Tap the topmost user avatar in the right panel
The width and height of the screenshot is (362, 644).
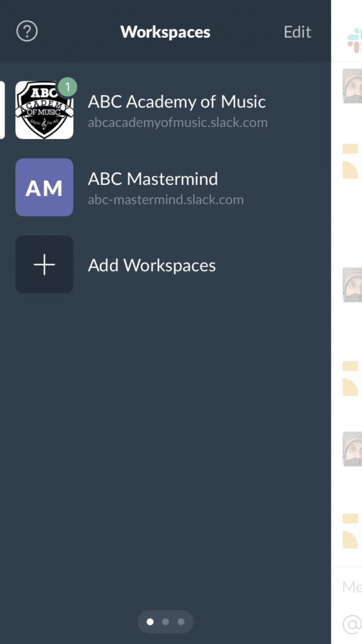coord(352,86)
